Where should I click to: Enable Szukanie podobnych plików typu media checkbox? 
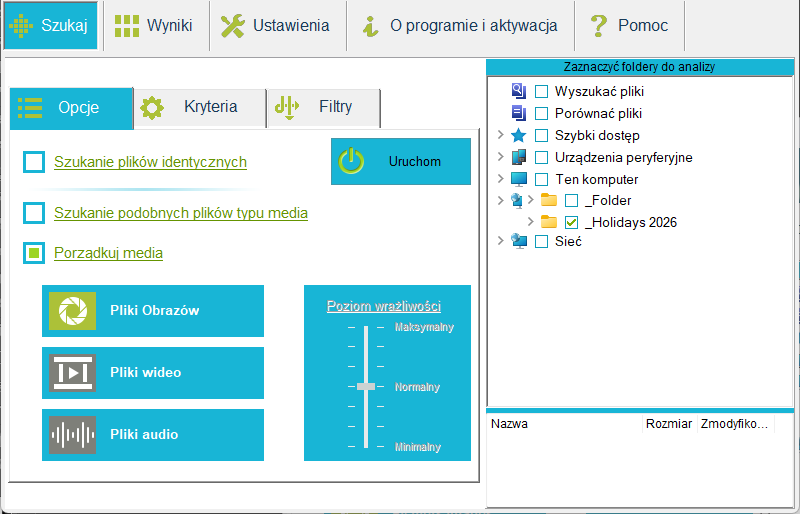click(x=34, y=213)
